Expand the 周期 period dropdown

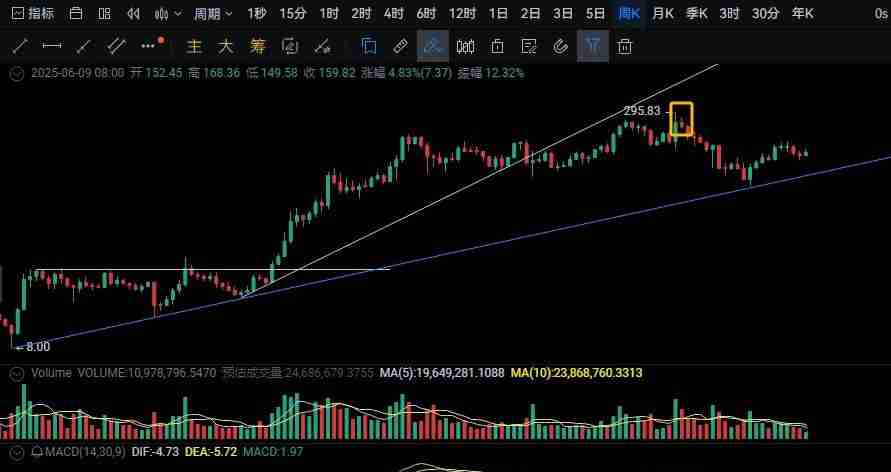[x=213, y=14]
